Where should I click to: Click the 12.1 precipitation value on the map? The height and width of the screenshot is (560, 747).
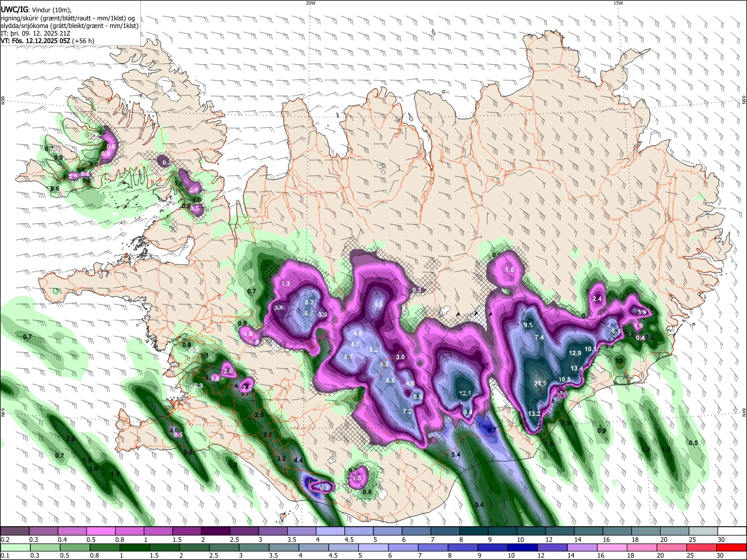pyautogui.click(x=465, y=393)
